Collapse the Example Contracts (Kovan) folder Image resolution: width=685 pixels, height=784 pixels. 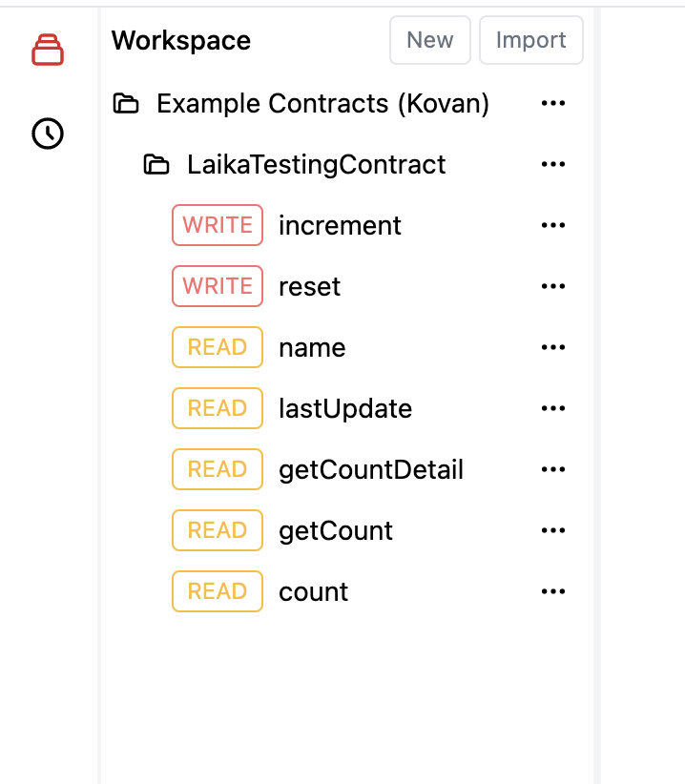point(126,104)
